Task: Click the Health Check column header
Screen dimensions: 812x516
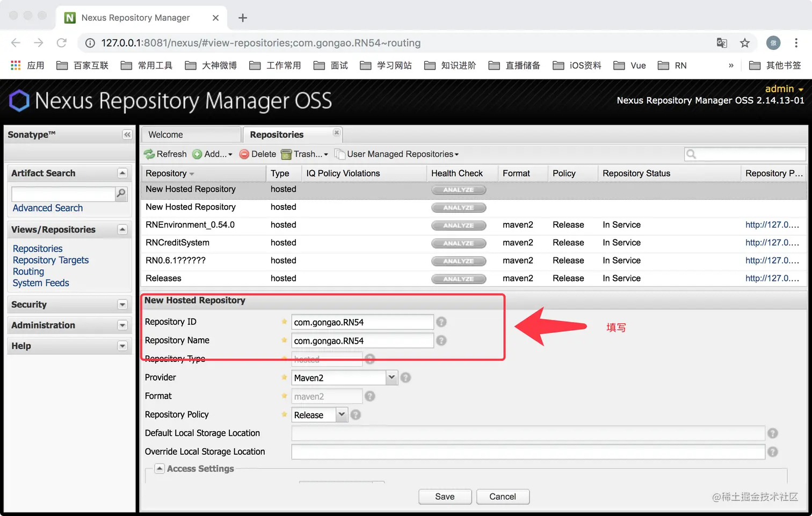Action: (462, 173)
